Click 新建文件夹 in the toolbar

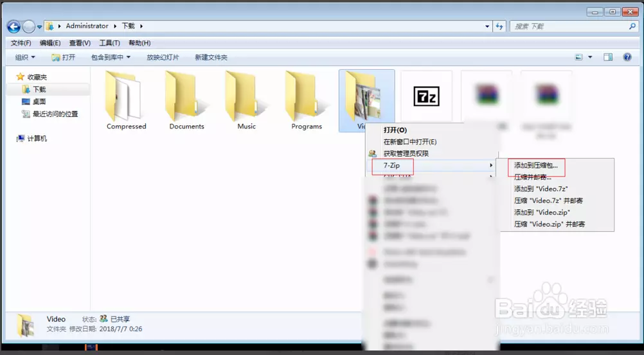click(x=211, y=57)
